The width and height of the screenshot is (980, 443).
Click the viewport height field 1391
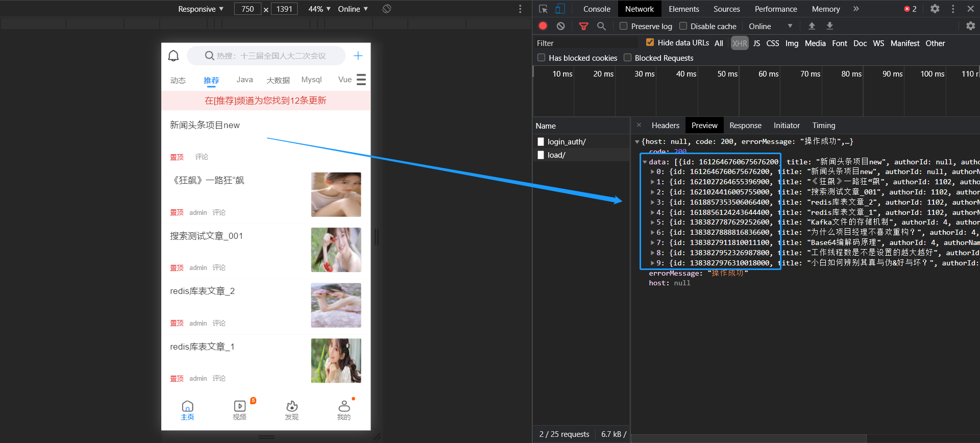click(x=284, y=9)
